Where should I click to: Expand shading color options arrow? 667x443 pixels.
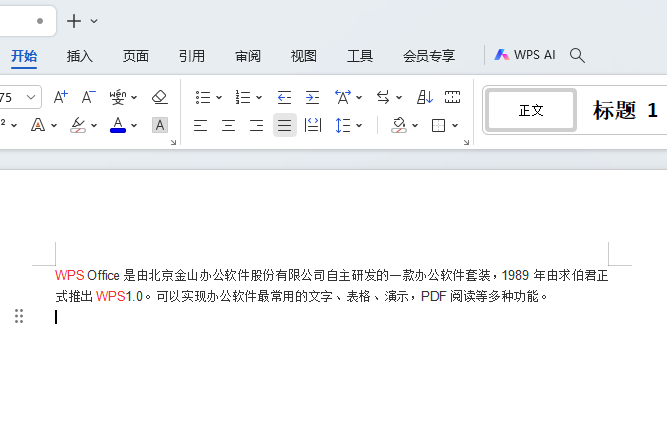[x=415, y=125]
